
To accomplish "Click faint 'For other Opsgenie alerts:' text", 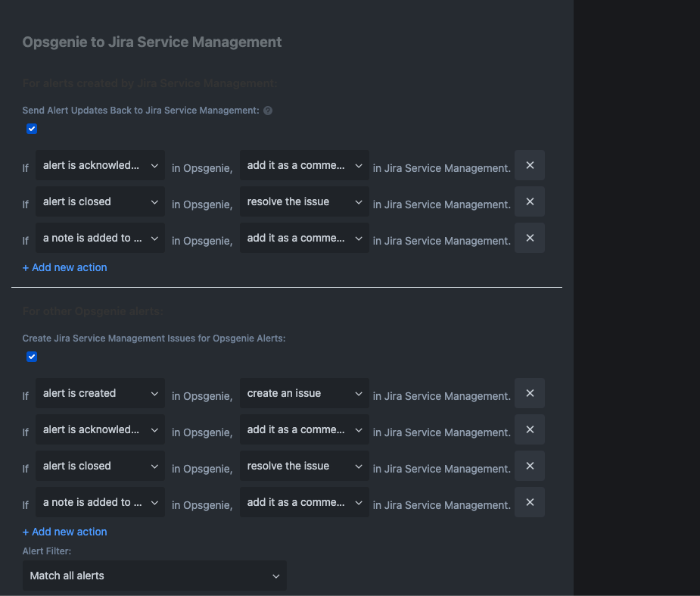I will 93,311.
